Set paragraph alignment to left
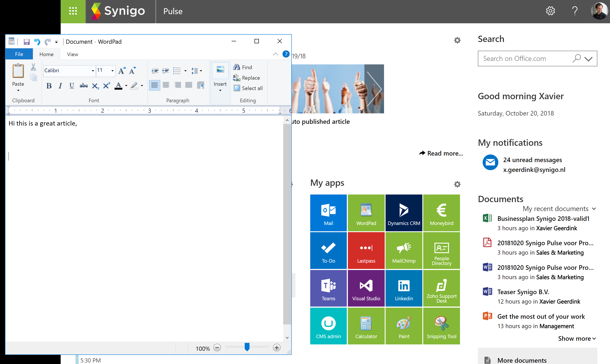This screenshot has height=364, width=610. point(155,85)
